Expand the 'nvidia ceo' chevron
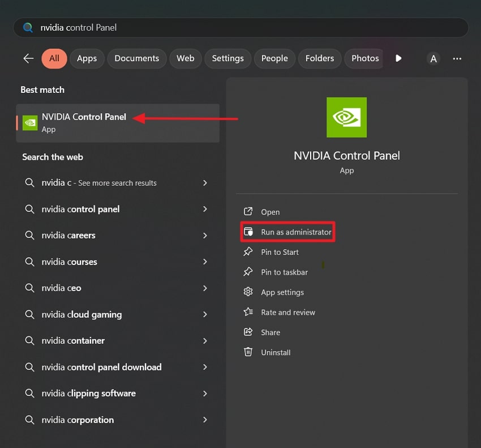The height and width of the screenshot is (448, 481). [x=205, y=288]
